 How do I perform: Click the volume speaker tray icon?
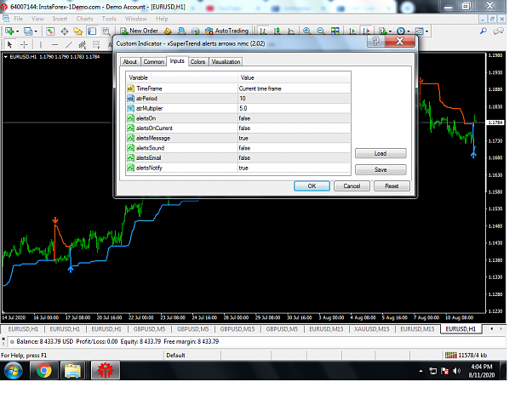click(x=457, y=371)
